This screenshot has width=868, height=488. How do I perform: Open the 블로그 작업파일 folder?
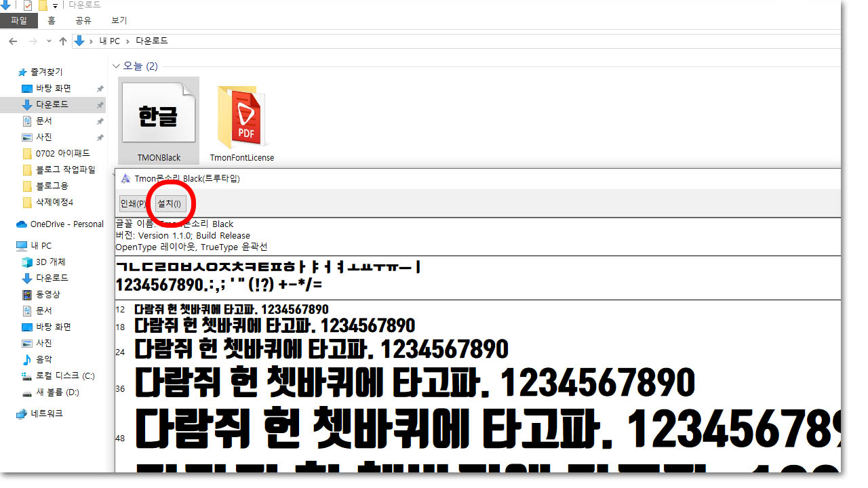[66, 169]
